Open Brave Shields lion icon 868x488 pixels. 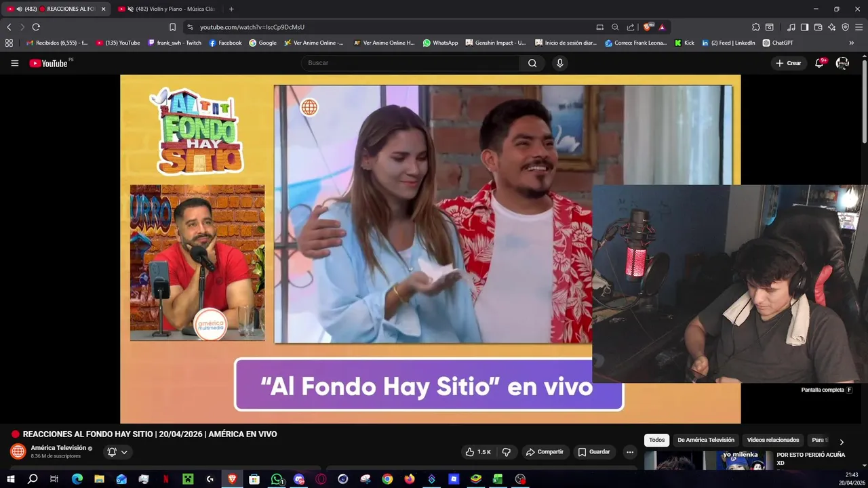click(x=648, y=27)
